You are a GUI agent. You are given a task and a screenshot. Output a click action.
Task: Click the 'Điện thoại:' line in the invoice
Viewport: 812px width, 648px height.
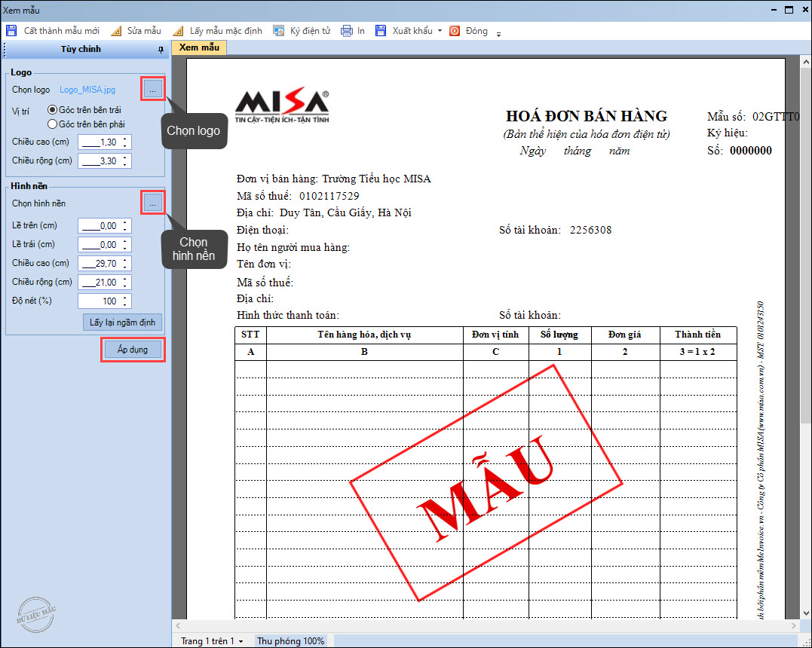262,231
